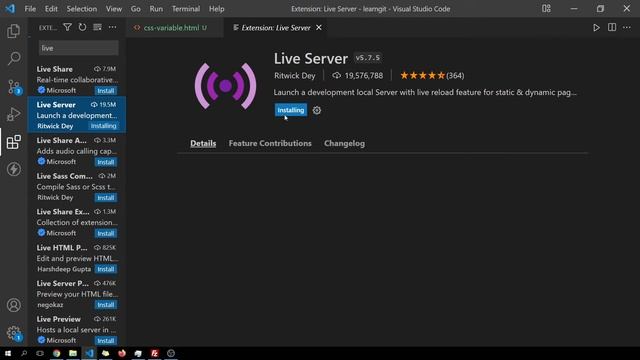
Task: Select Live Server in the extensions list
Action: pyautogui.click(x=77, y=115)
